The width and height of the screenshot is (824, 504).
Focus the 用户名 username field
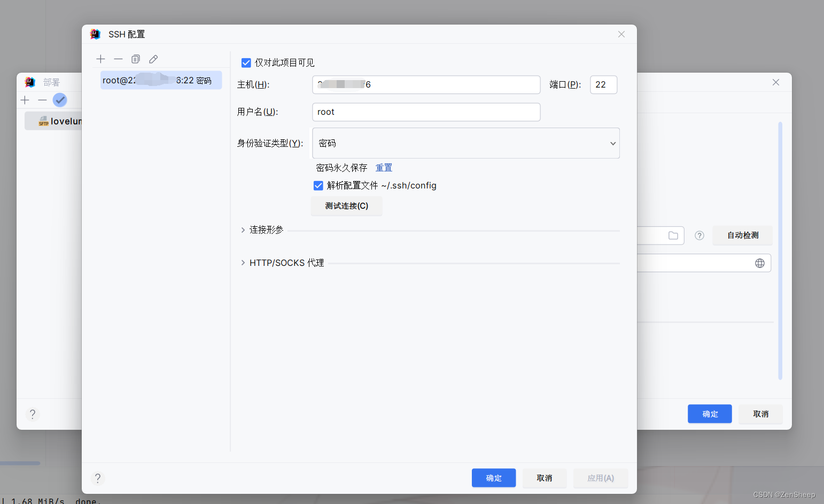tap(426, 112)
